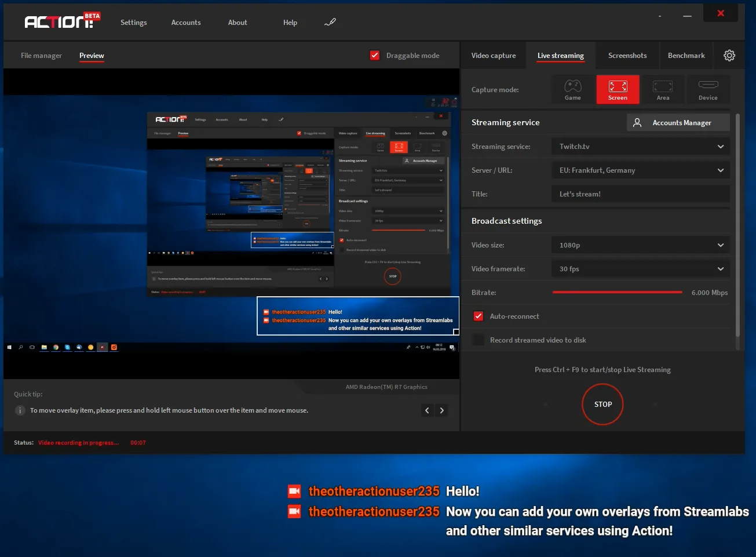The width and height of the screenshot is (756, 557).
Task: Open the Help menu
Action: pos(290,23)
